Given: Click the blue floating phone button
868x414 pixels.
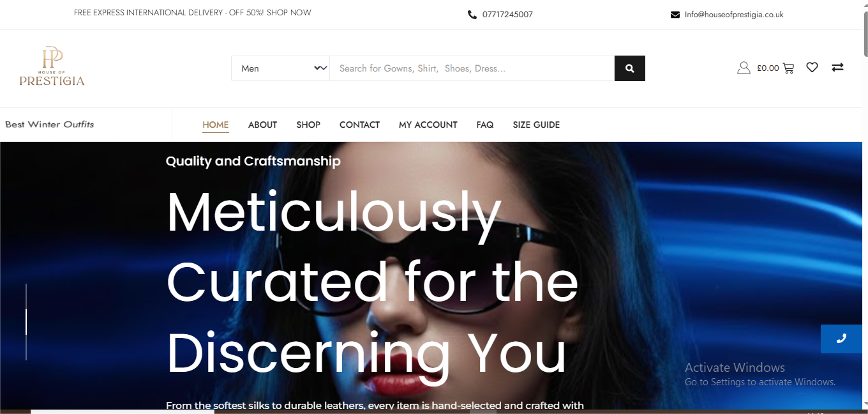Looking at the screenshot, I should (x=841, y=339).
